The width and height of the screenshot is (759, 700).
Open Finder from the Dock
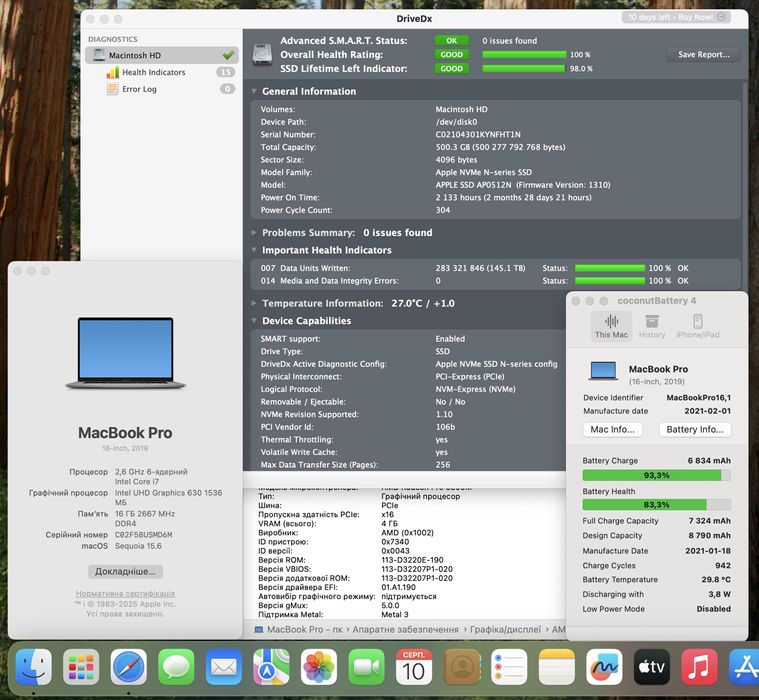pyautogui.click(x=33, y=667)
